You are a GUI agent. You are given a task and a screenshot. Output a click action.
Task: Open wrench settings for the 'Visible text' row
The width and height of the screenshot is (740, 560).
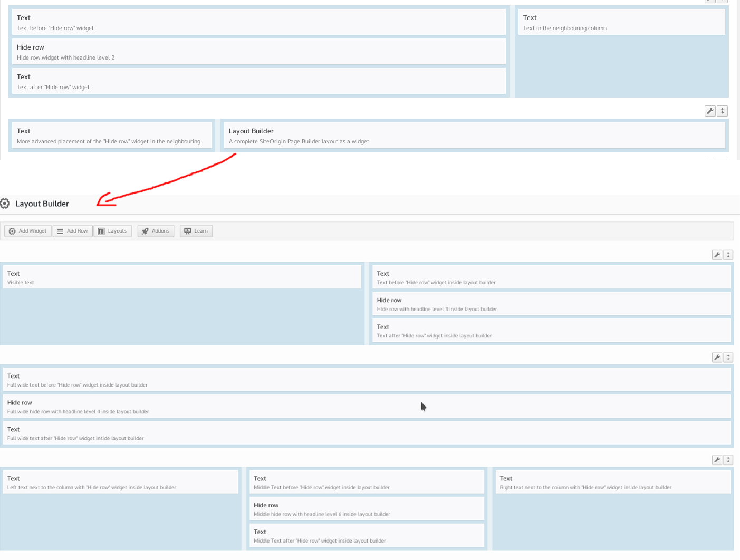pos(717,255)
